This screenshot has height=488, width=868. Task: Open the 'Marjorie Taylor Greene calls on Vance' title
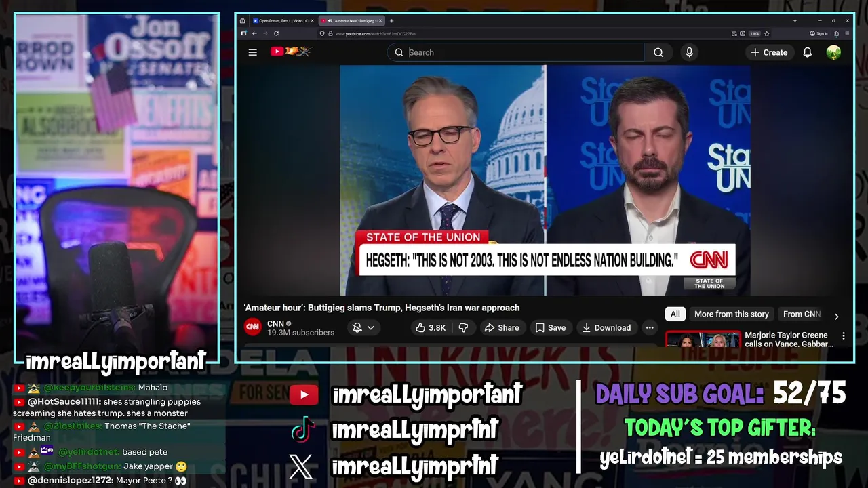coord(789,340)
